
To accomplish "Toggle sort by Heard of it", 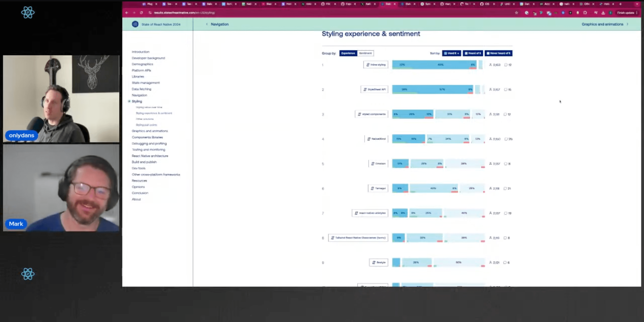I will (x=473, y=53).
